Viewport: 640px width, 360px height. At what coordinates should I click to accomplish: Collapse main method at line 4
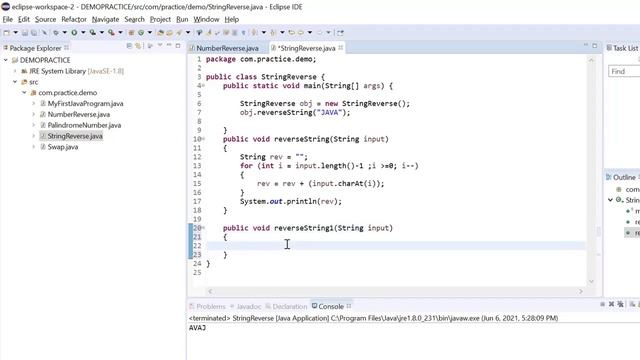tap(203, 86)
